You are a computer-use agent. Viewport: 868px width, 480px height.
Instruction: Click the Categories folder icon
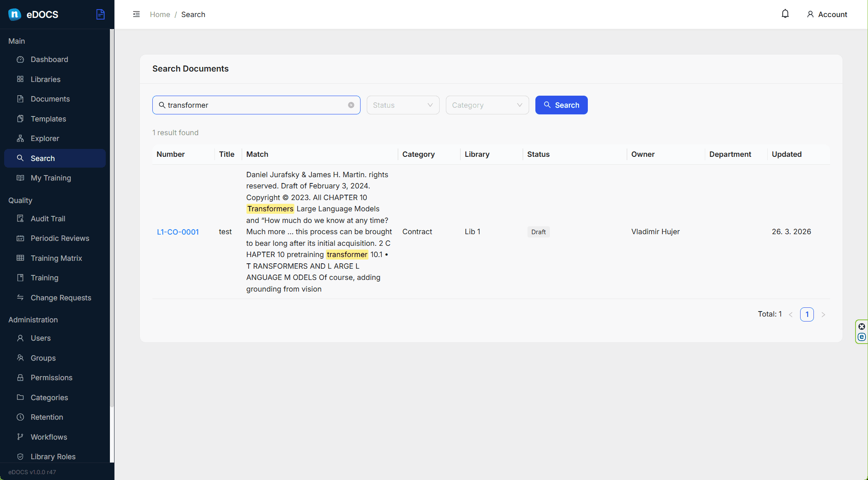pos(20,397)
